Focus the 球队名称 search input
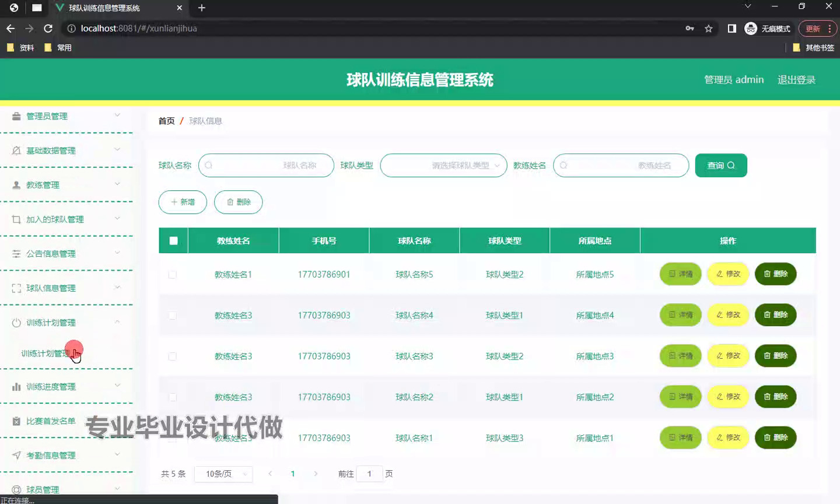 pyautogui.click(x=266, y=166)
